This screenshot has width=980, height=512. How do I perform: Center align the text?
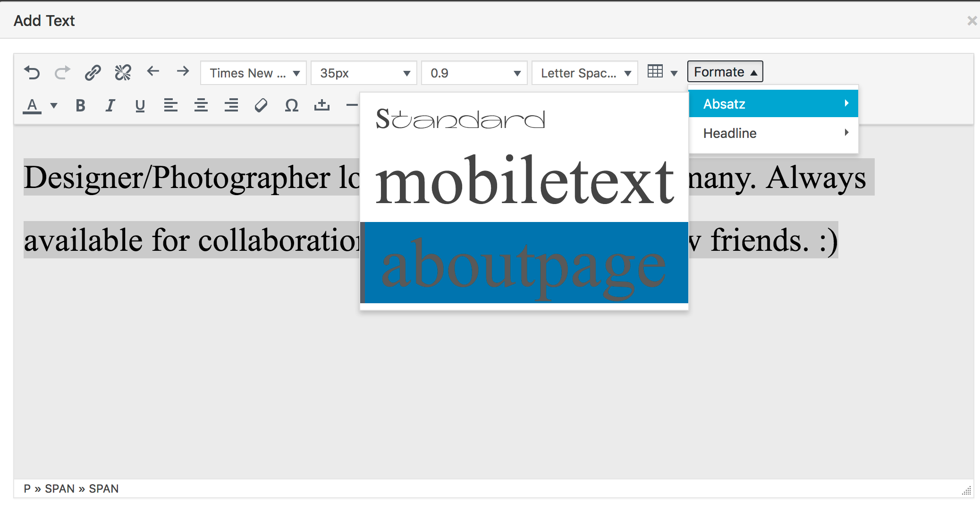point(201,105)
